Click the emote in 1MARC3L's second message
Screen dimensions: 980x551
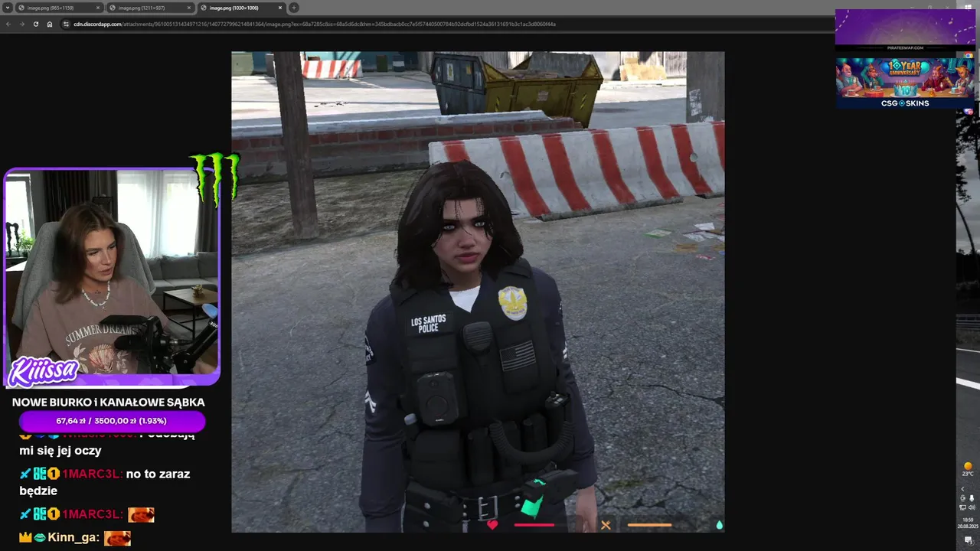click(141, 514)
